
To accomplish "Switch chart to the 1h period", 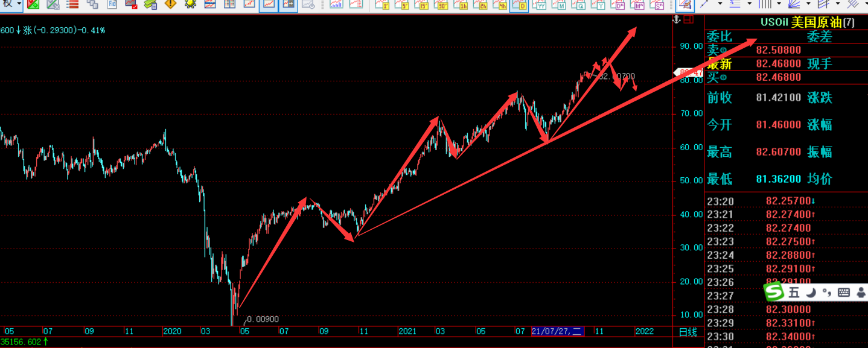I will (461, 5).
